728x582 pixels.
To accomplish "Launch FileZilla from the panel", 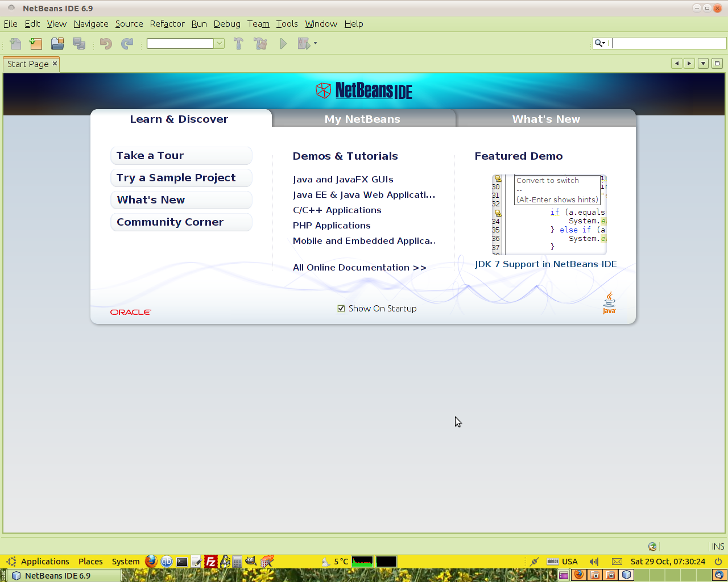I will 210,562.
